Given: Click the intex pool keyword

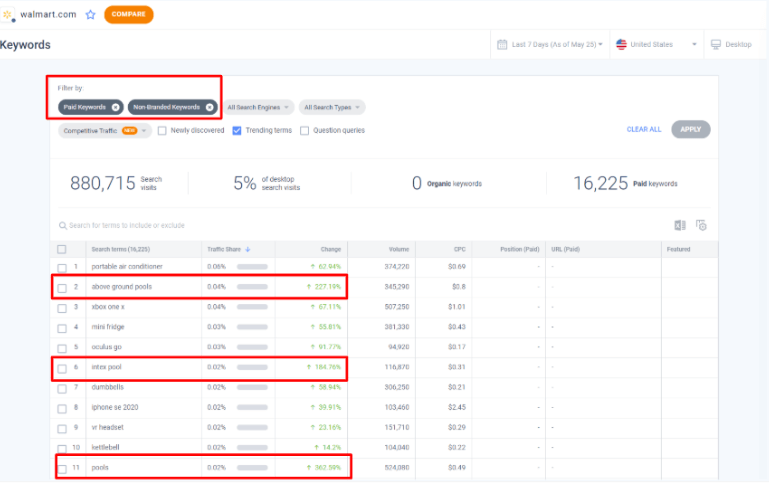Looking at the screenshot, I should [x=106, y=367].
